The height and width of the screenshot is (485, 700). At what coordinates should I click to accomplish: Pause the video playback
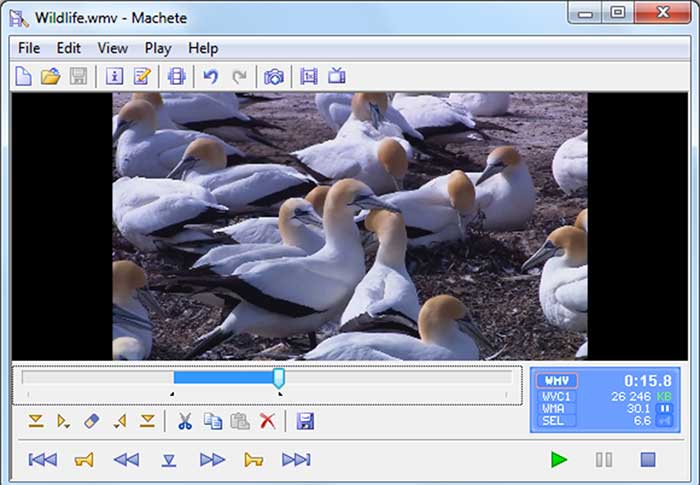coord(604,460)
